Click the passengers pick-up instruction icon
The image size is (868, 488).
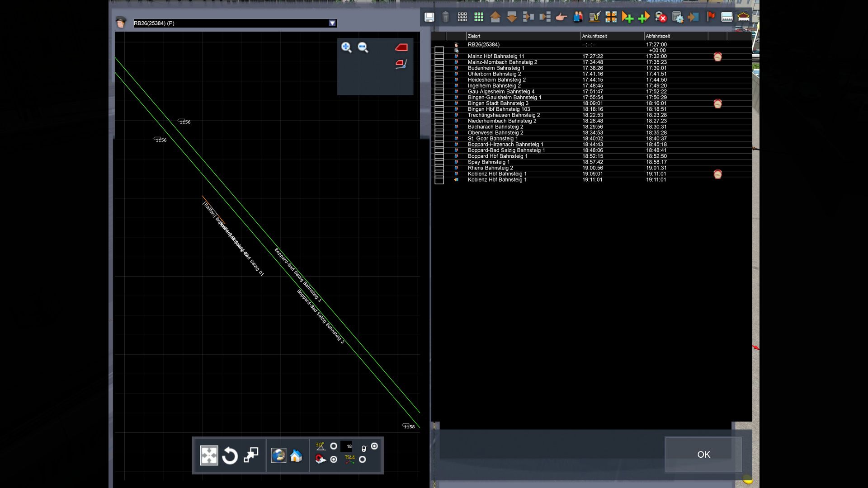coord(578,17)
